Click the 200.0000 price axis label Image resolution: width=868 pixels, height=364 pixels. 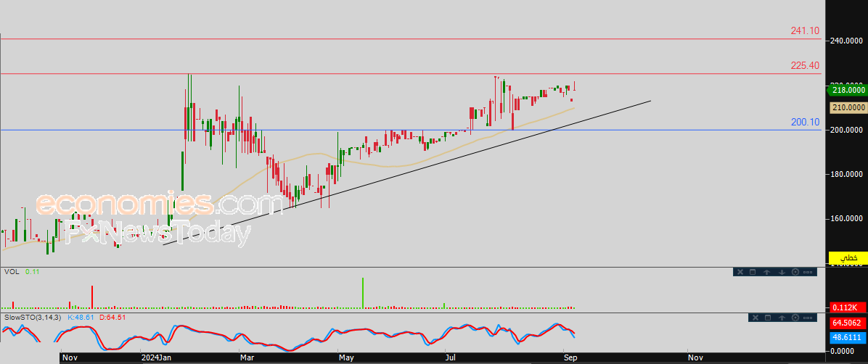[847, 130]
